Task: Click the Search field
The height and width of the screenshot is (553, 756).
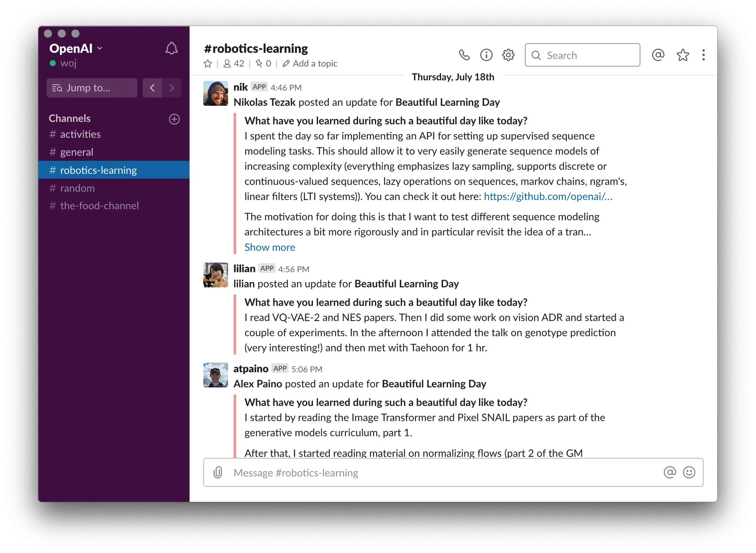Action: [582, 55]
